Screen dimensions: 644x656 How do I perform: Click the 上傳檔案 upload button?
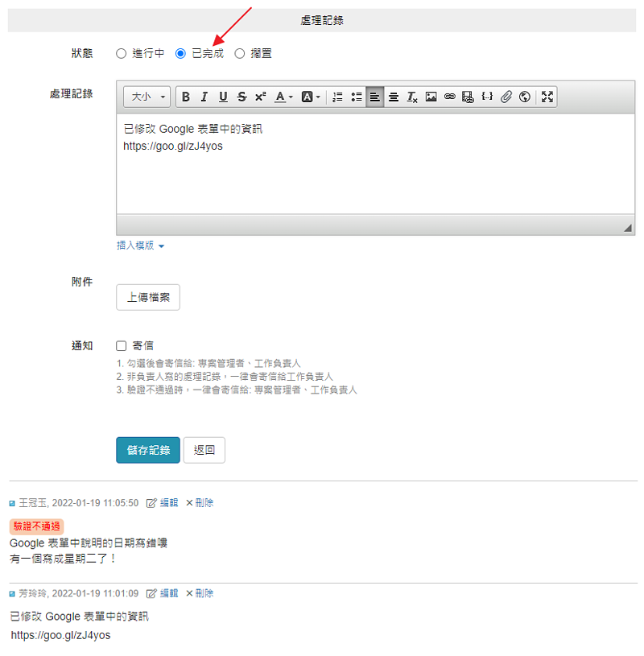tap(148, 297)
